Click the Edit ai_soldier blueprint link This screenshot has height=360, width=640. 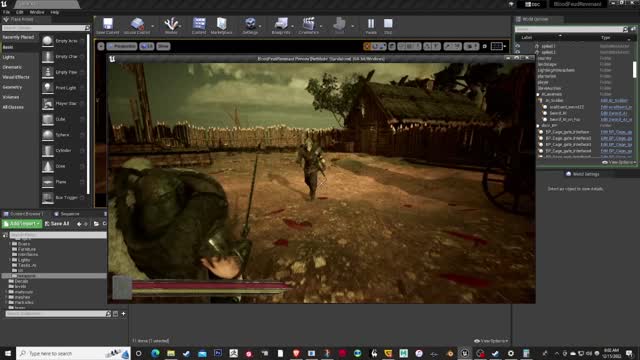(614, 100)
